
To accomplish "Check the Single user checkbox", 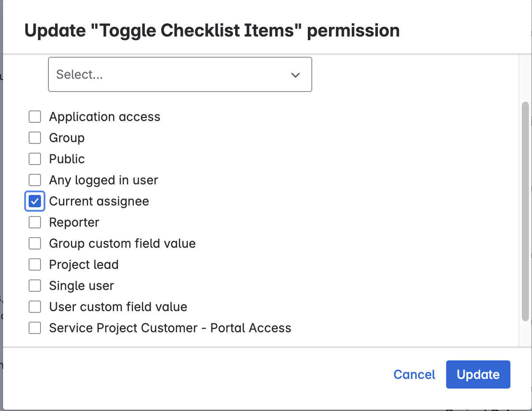I will [x=35, y=286].
